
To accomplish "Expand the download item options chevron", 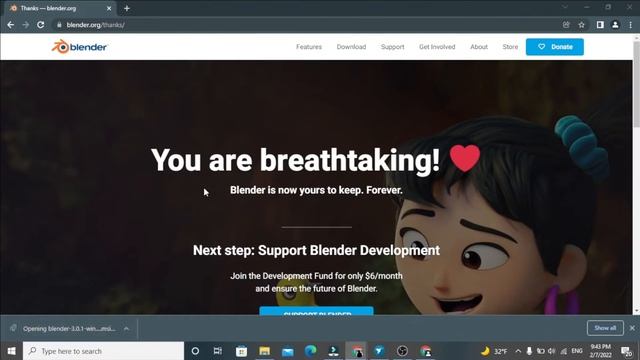I will click(x=127, y=329).
